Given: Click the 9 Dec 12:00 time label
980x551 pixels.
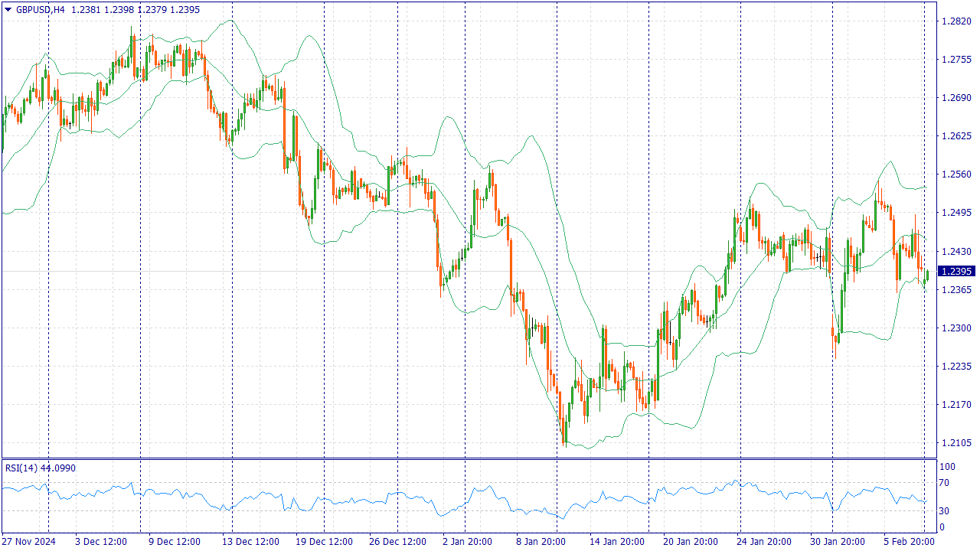Looking at the screenshot, I should (175, 542).
